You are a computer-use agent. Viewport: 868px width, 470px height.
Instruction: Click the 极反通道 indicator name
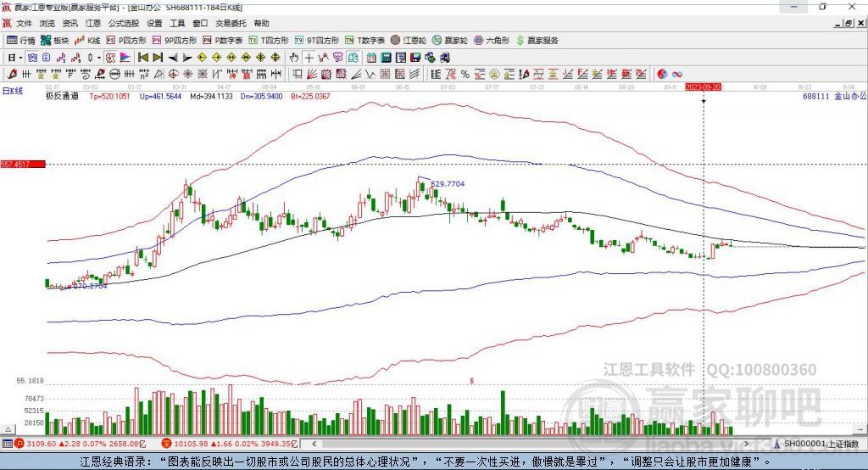[62, 97]
